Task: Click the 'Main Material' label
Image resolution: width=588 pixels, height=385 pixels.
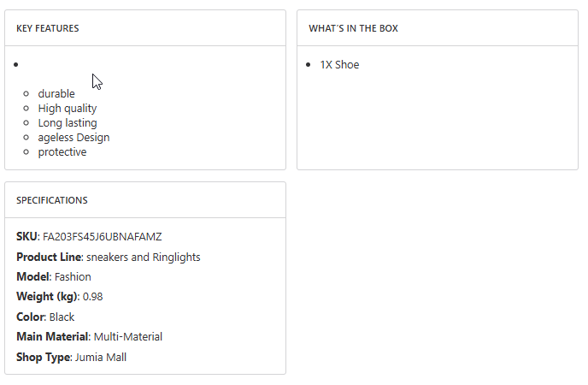Action: click(52, 336)
